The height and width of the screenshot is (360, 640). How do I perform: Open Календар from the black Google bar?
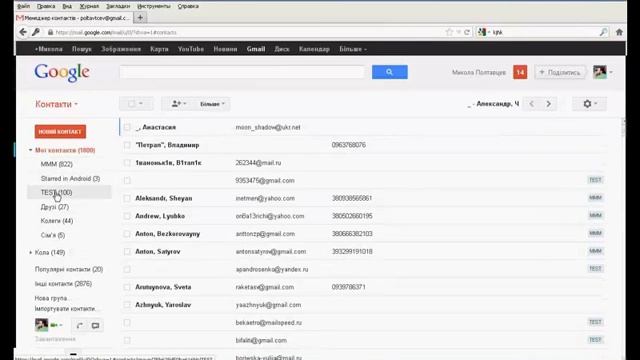pyautogui.click(x=314, y=49)
